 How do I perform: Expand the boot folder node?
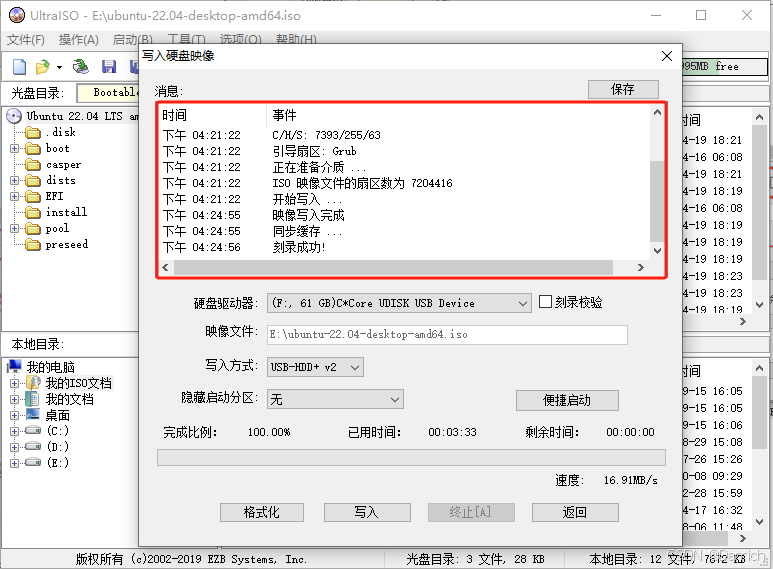[x=14, y=148]
